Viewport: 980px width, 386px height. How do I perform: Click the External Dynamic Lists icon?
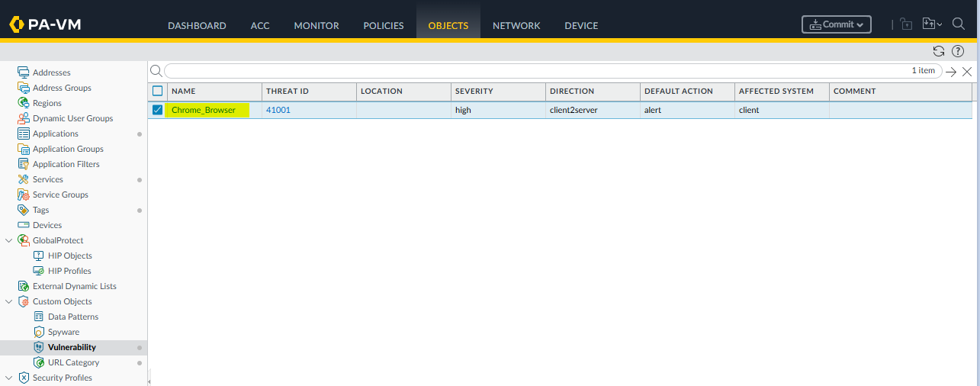[x=24, y=286]
